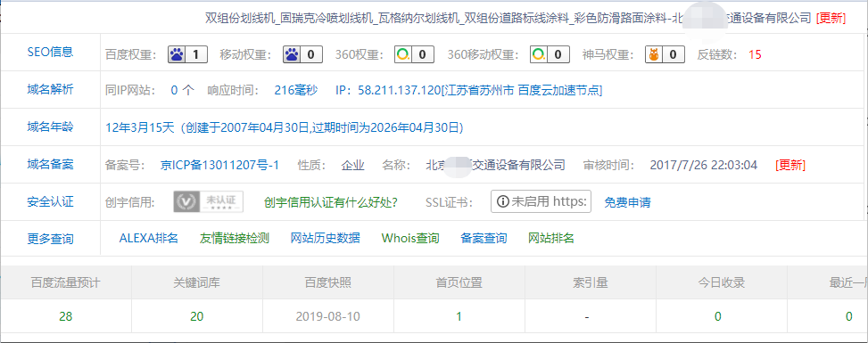The width and height of the screenshot is (868, 343).
Task: Click the 百度流量预计 column header
Action: (x=66, y=283)
